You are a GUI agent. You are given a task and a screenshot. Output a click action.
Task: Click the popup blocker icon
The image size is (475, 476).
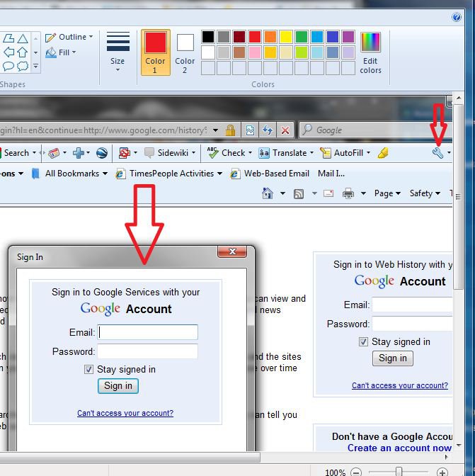[125, 153]
